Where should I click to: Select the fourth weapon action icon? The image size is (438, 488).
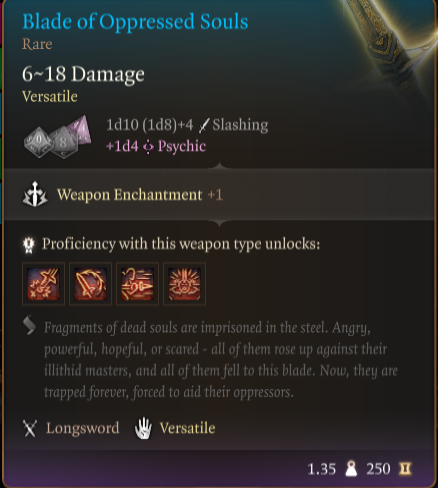tap(184, 284)
